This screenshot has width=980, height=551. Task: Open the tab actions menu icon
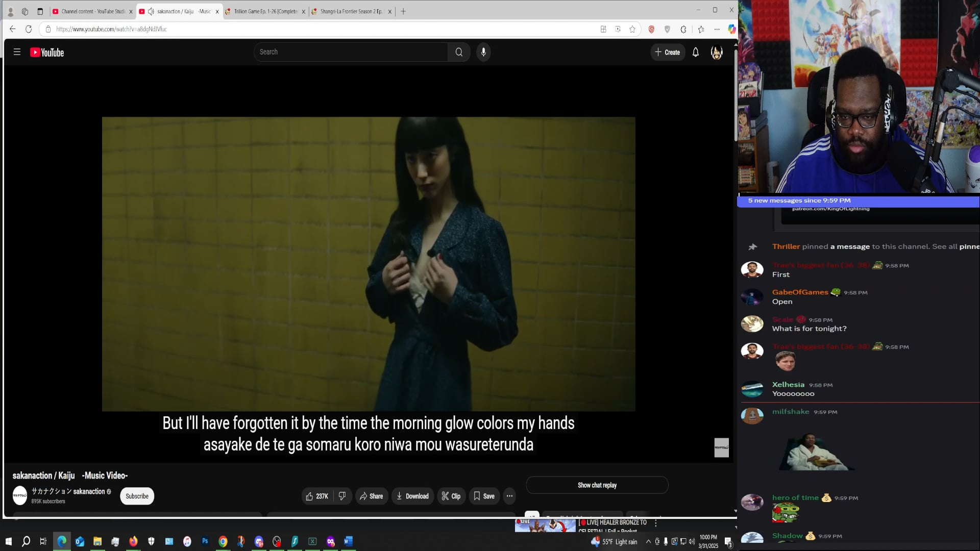(x=40, y=11)
